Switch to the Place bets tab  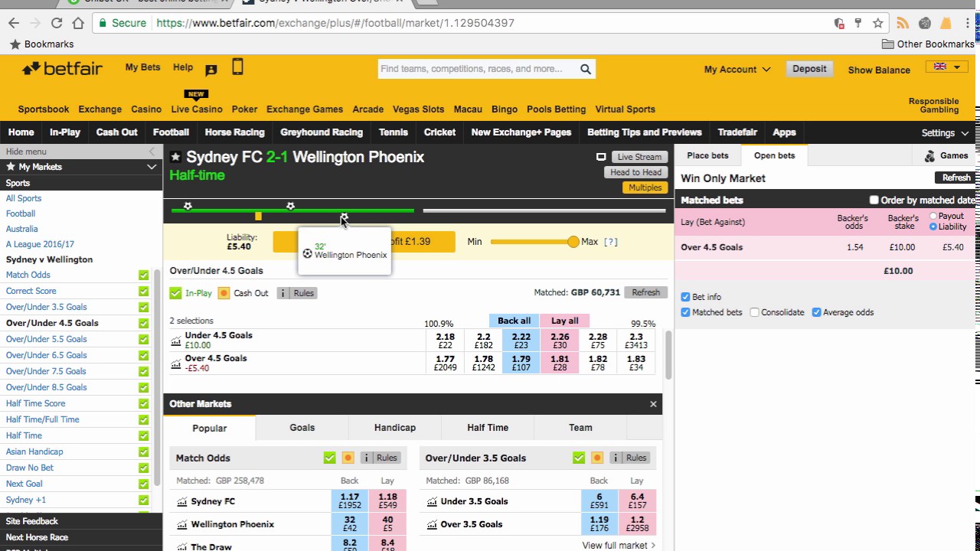[707, 155]
